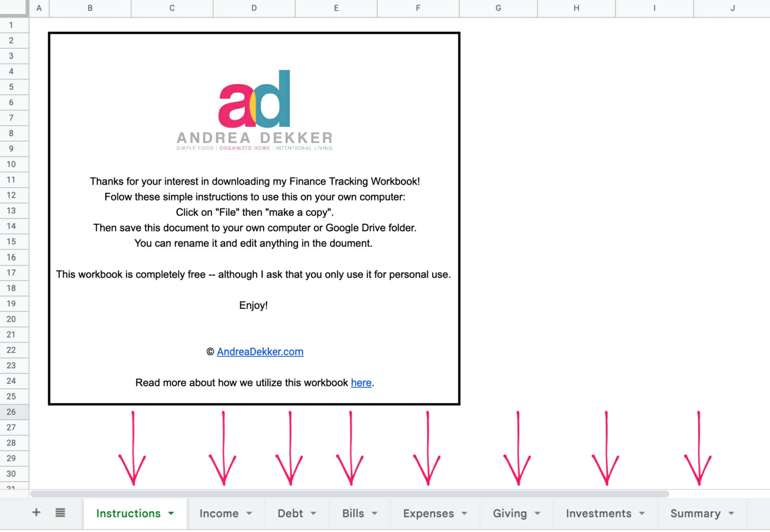Expand the Income tab dropdown arrow

pyautogui.click(x=249, y=513)
